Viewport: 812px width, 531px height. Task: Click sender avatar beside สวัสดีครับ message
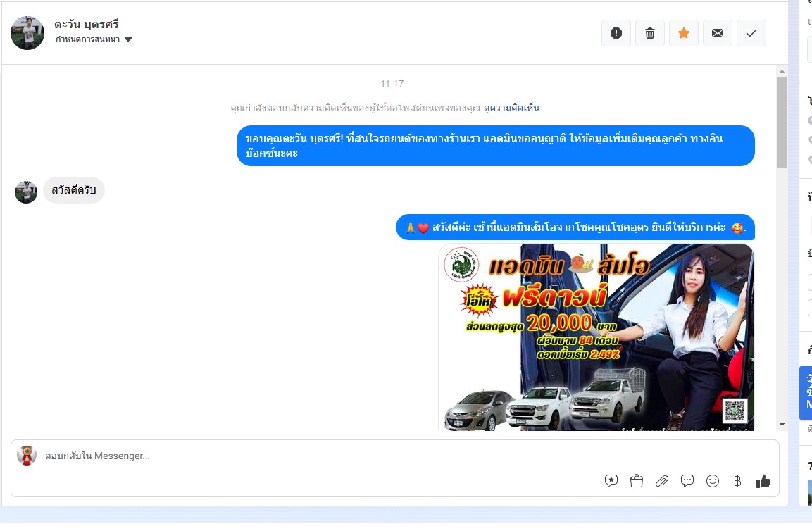pyautogui.click(x=26, y=192)
